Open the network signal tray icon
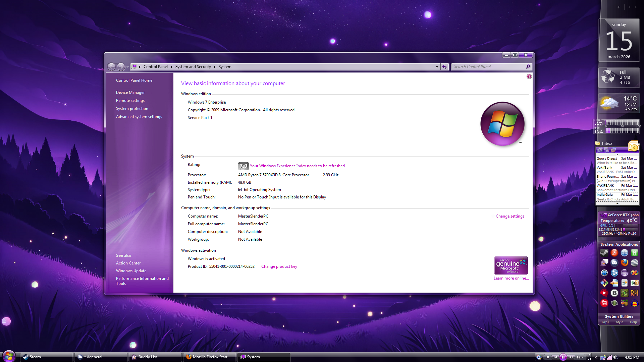This screenshot has height=362, width=644. coord(609,357)
